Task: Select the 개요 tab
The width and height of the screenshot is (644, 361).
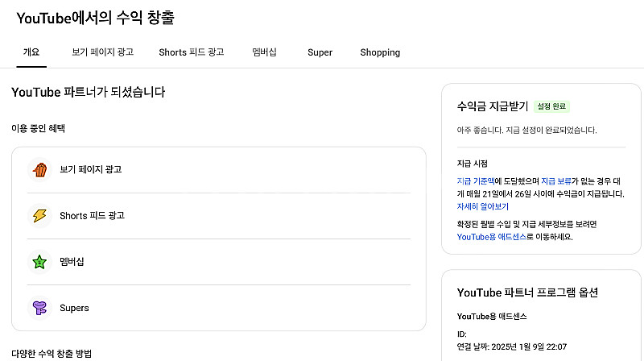Action: pyautogui.click(x=31, y=52)
